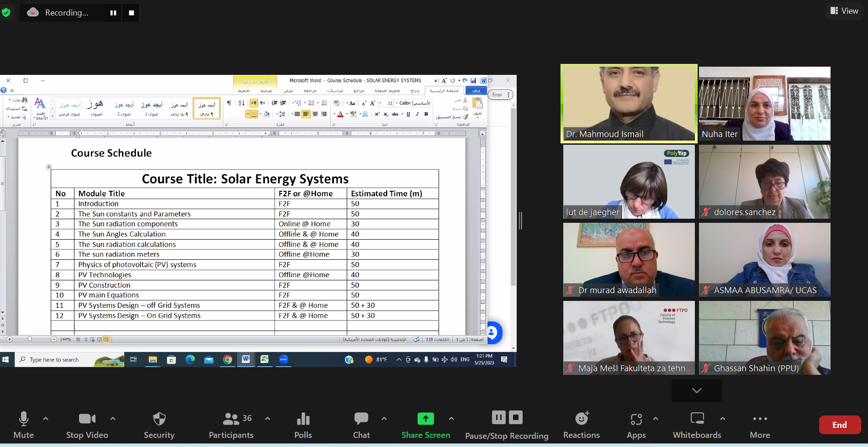Open the Participants panel
Screen dimensions: 868x447
[231, 425]
